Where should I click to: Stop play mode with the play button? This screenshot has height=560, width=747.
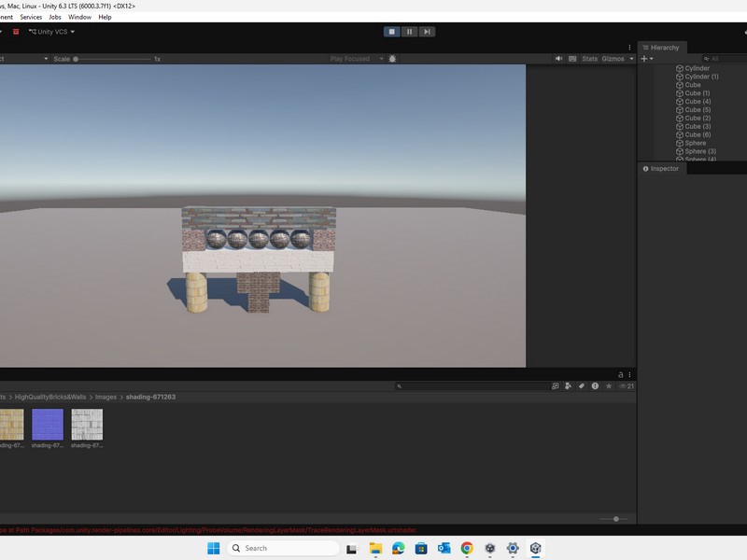click(392, 32)
